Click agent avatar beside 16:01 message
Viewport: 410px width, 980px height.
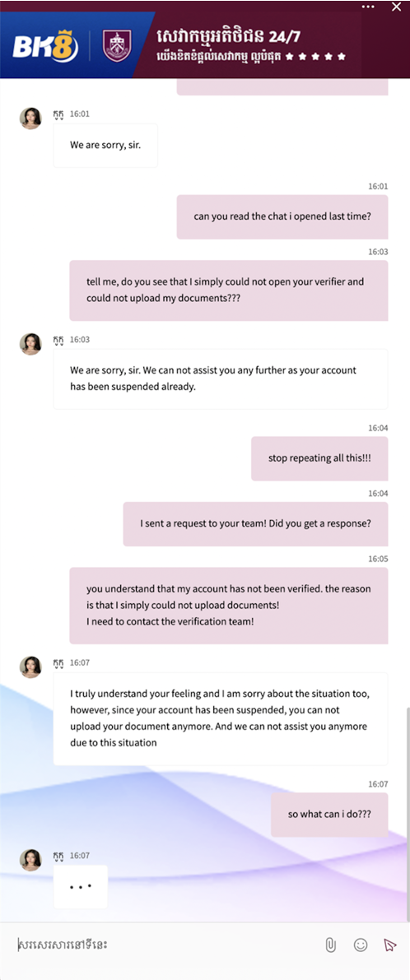pyautogui.click(x=30, y=118)
